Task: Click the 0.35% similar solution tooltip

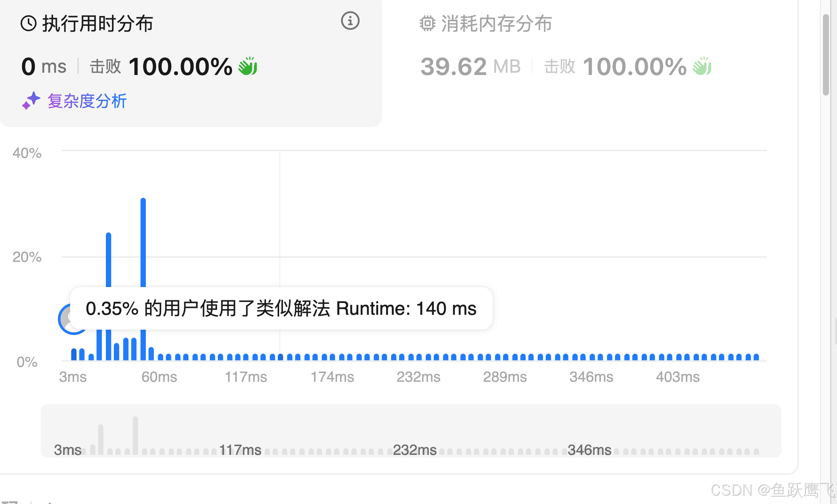Action: 281,308
